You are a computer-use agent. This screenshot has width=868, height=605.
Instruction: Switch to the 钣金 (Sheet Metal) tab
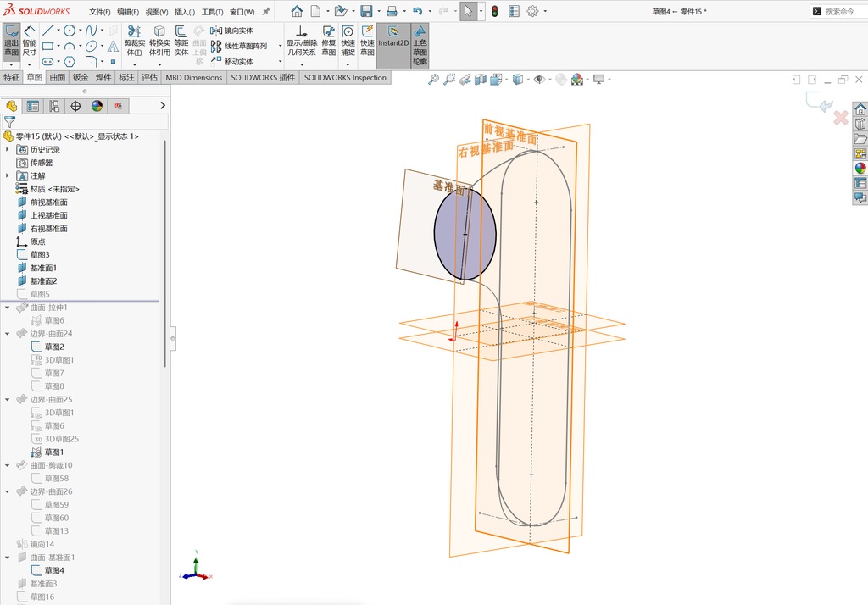(x=81, y=77)
